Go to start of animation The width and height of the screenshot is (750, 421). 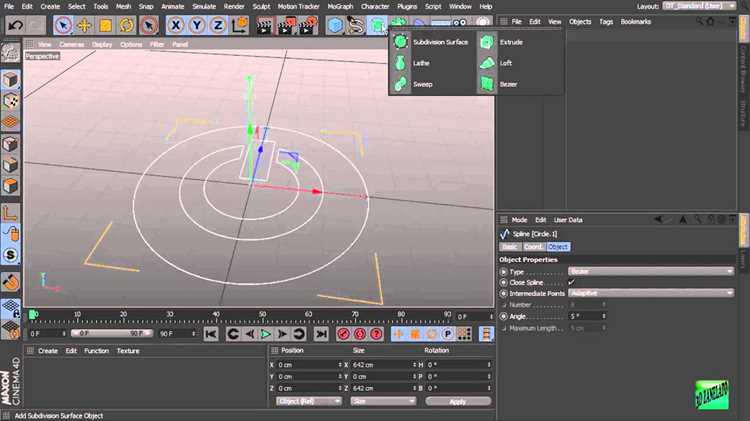pos(211,334)
